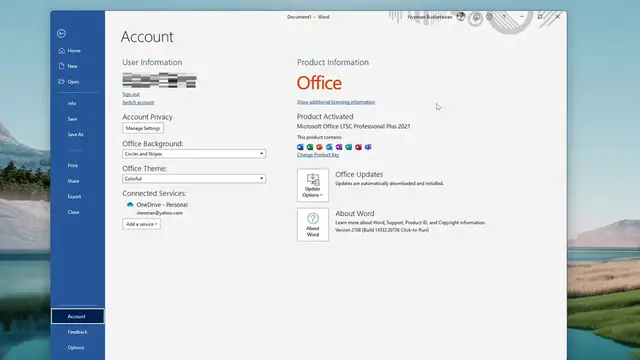Click the Manage Settings button
The width and height of the screenshot is (640, 360).
[x=143, y=128]
